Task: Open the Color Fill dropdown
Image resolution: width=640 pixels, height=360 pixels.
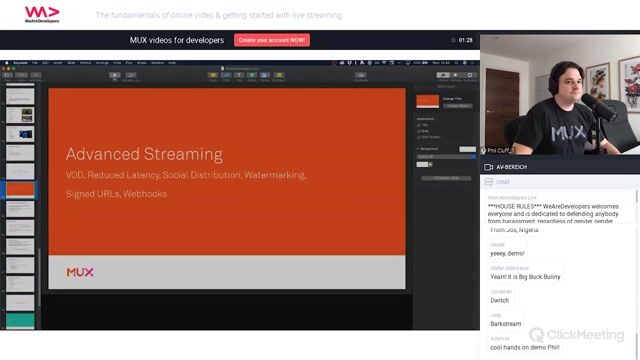Action: (x=446, y=157)
